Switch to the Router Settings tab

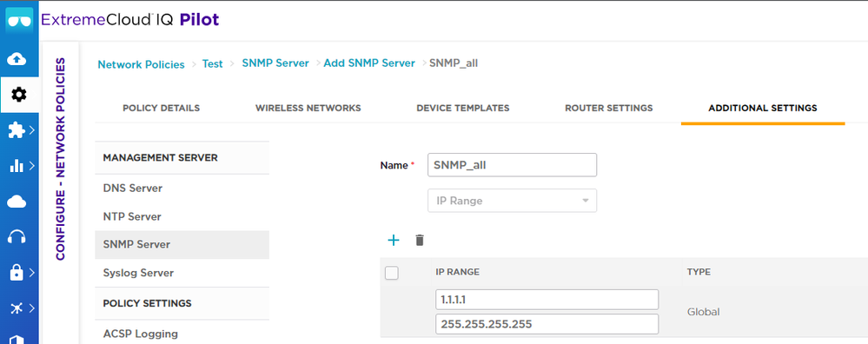pos(609,108)
